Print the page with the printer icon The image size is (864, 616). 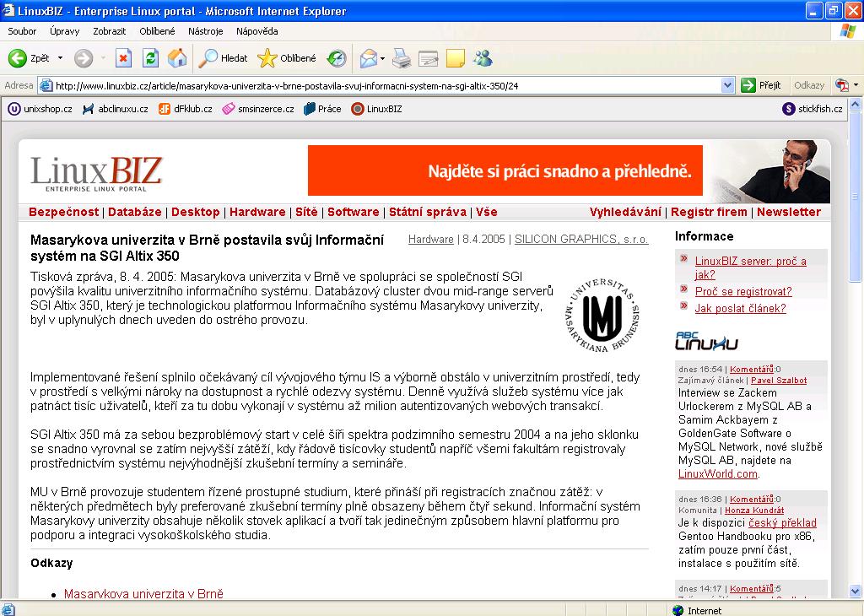tap(402, 58)
